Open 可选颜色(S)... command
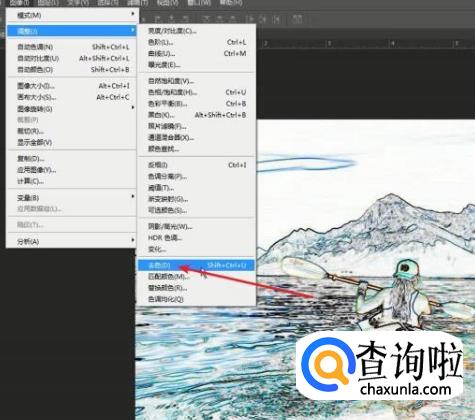 pyautogui.click(x=197, y=210)
